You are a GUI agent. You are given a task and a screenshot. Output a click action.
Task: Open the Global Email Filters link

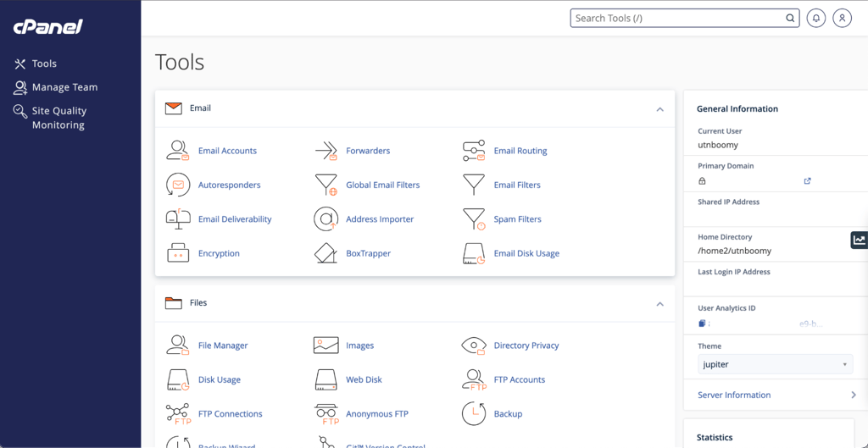point(383,185)
